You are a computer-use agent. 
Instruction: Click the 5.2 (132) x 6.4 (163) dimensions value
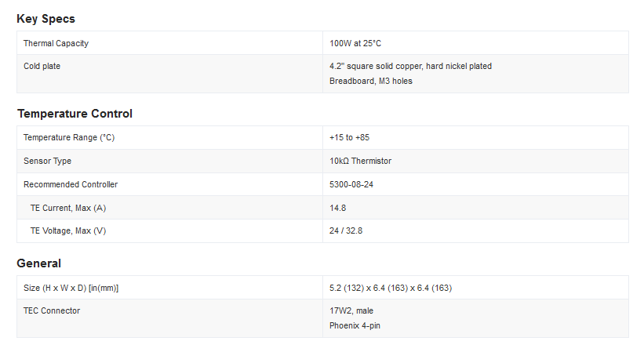tap(390, 288)
